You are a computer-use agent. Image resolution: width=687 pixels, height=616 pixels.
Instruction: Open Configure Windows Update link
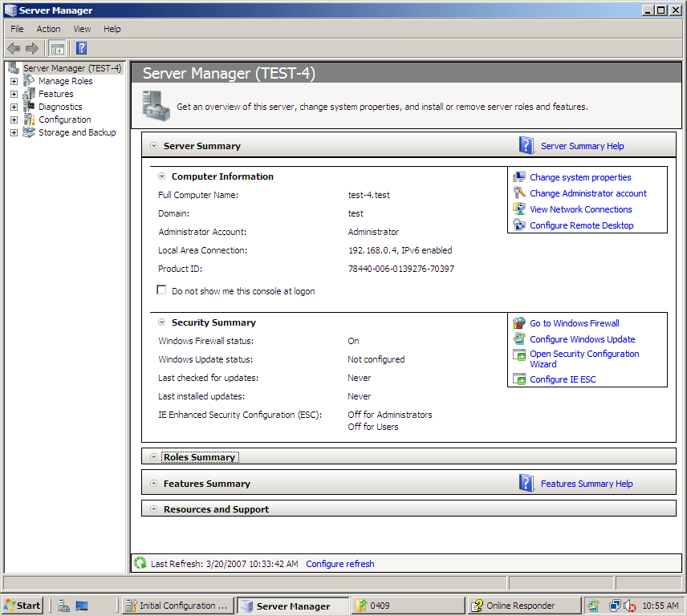click(583, 339)
